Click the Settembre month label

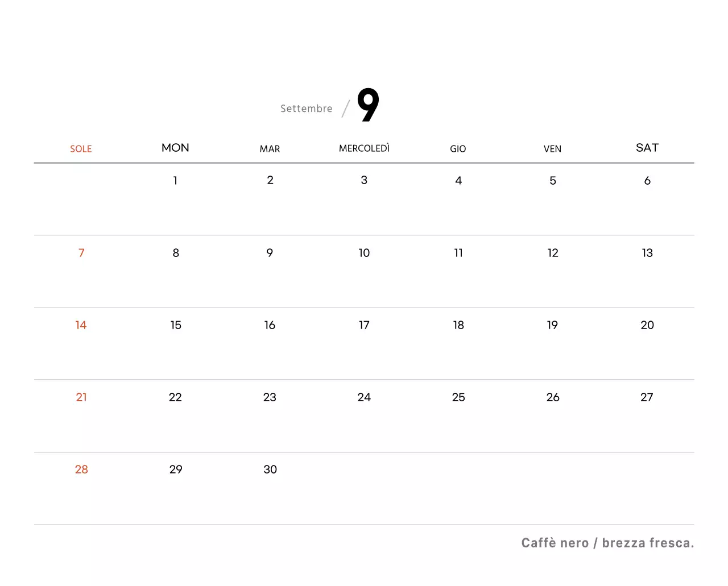pos(306,109)
